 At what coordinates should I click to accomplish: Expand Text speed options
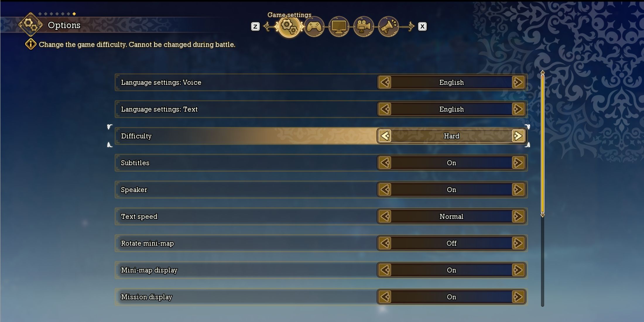point(518,216)
